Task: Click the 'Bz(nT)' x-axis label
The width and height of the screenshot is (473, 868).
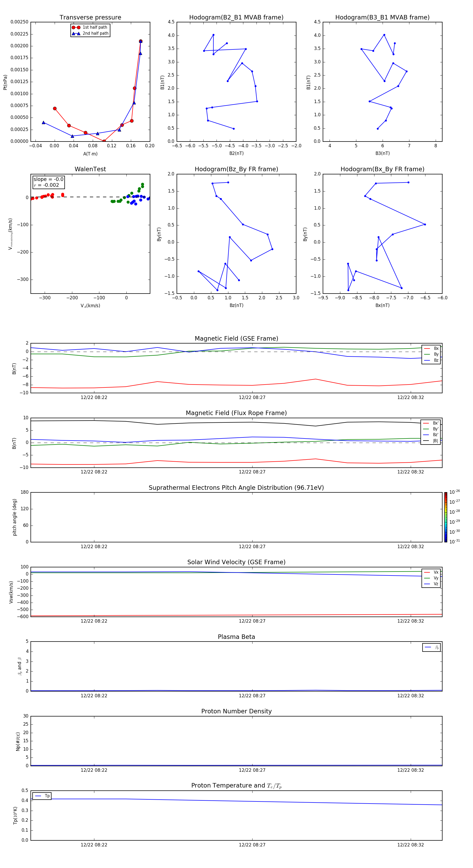Action: click(x=236, y=305)
